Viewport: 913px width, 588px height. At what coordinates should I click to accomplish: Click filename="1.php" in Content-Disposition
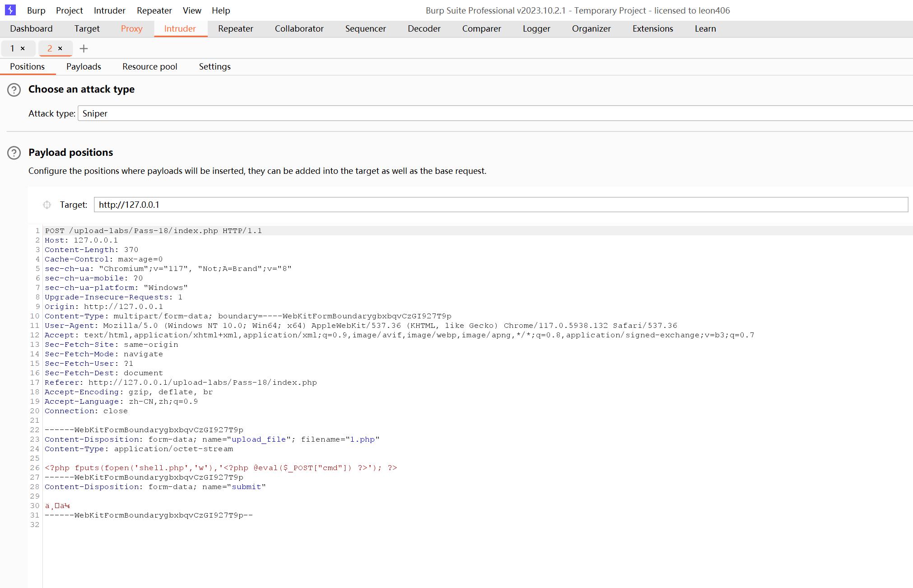click(340, 439)
